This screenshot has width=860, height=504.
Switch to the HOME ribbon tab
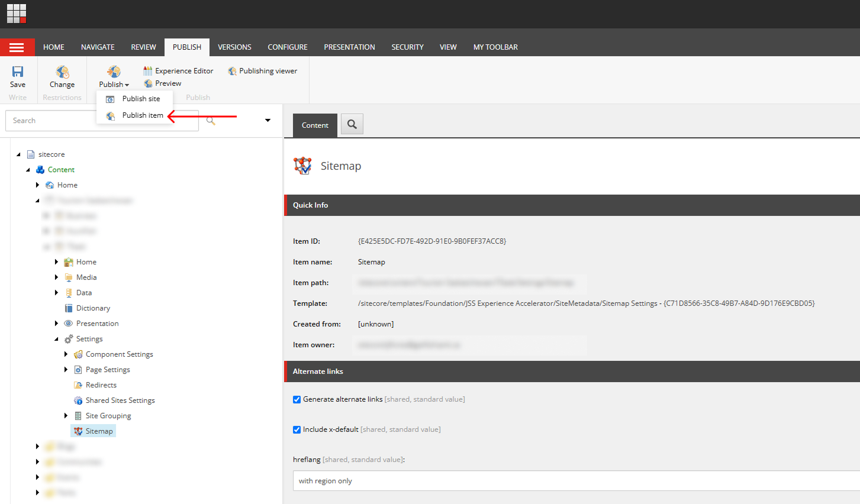point(54,47)
